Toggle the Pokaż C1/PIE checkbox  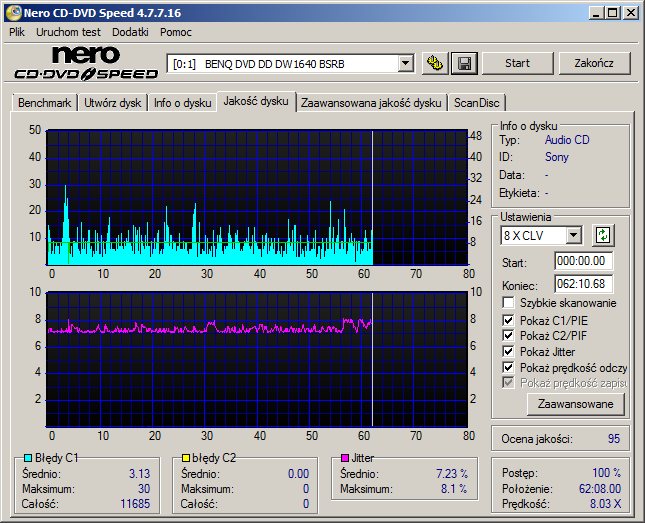coord(508,320)
